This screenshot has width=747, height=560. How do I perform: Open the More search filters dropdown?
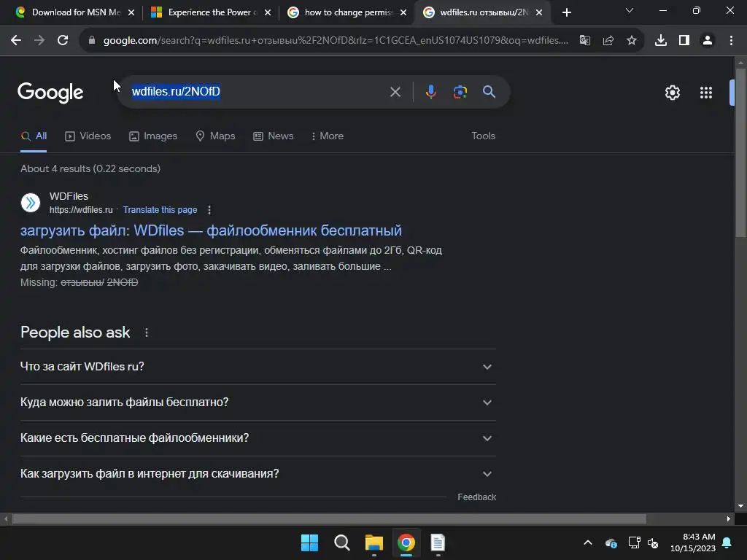pos(328,136)
